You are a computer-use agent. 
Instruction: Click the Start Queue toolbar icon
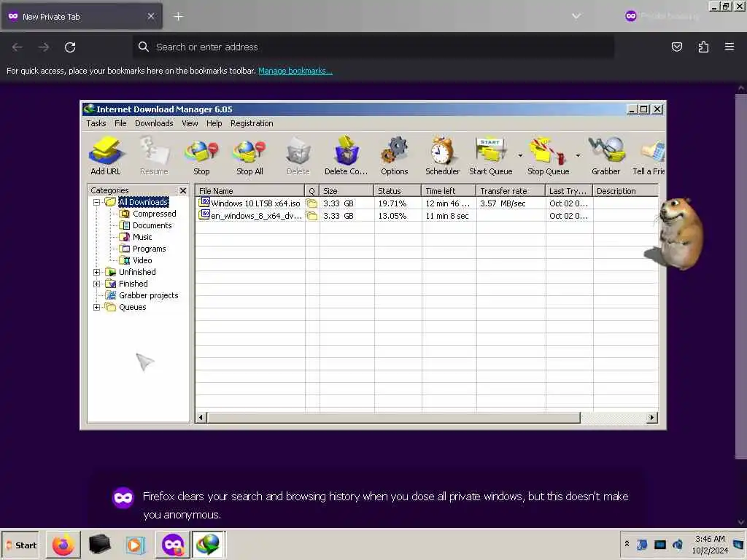coord(491,156)
